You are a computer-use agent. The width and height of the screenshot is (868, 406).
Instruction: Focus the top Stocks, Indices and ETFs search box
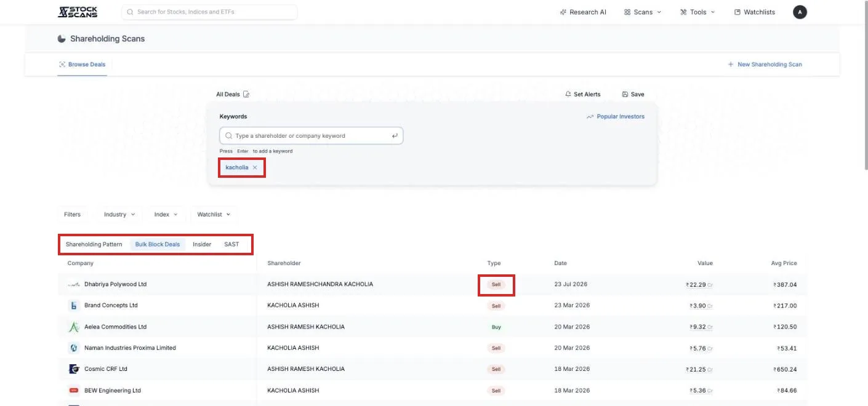pyautogui.click(x=209, y=12)
